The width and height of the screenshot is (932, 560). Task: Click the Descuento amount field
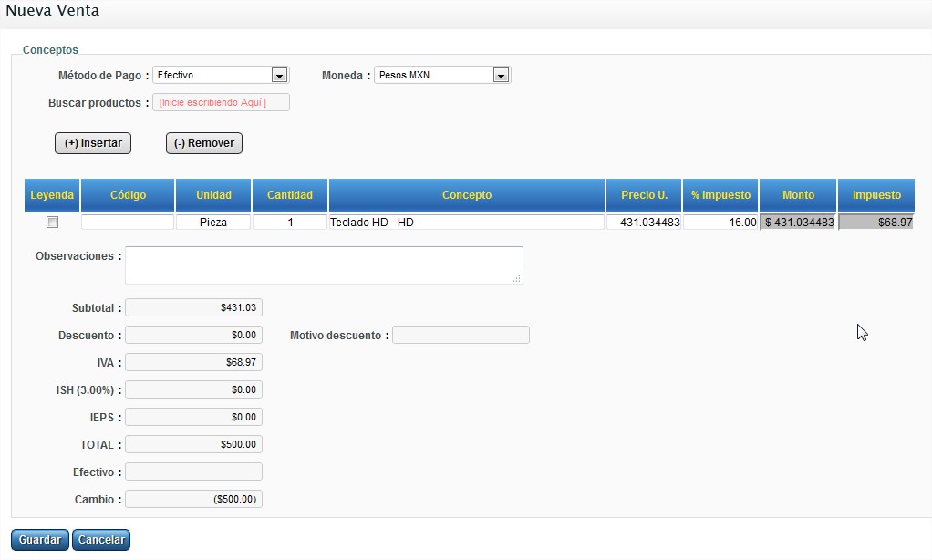point(193,336)
